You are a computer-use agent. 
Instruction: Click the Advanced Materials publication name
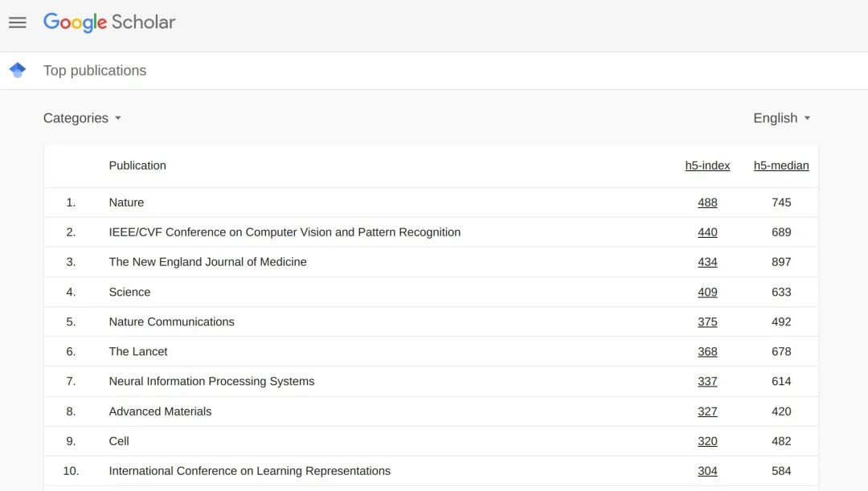point(160,411)
